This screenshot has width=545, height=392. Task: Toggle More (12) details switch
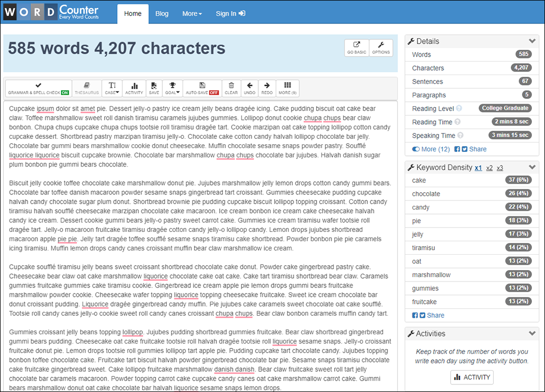(431, 149)
